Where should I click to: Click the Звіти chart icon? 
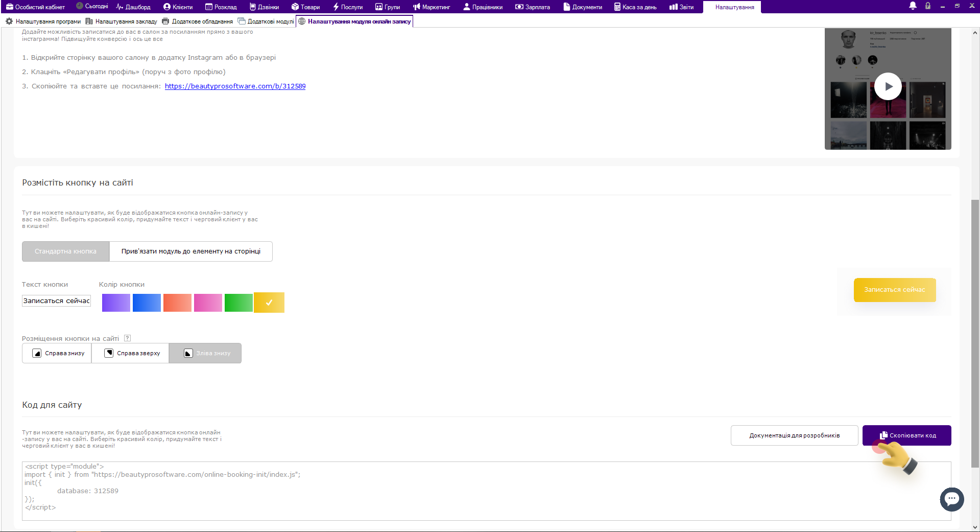(673, 7)
